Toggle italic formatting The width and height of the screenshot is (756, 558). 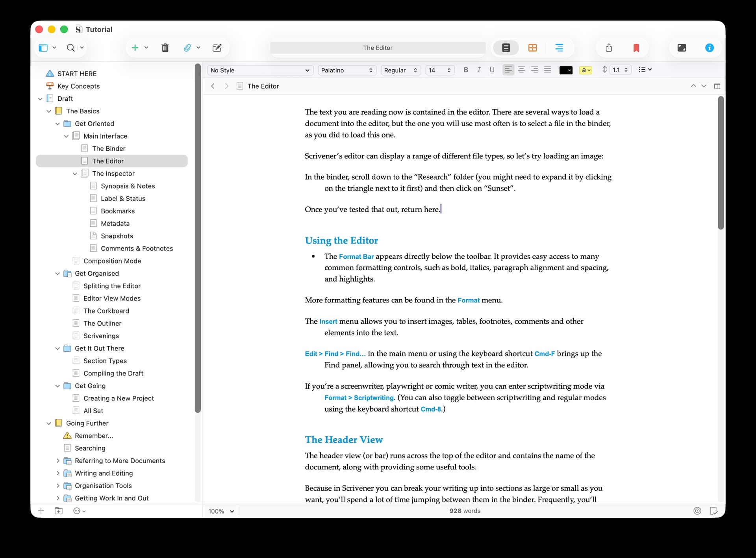[479, 70]
